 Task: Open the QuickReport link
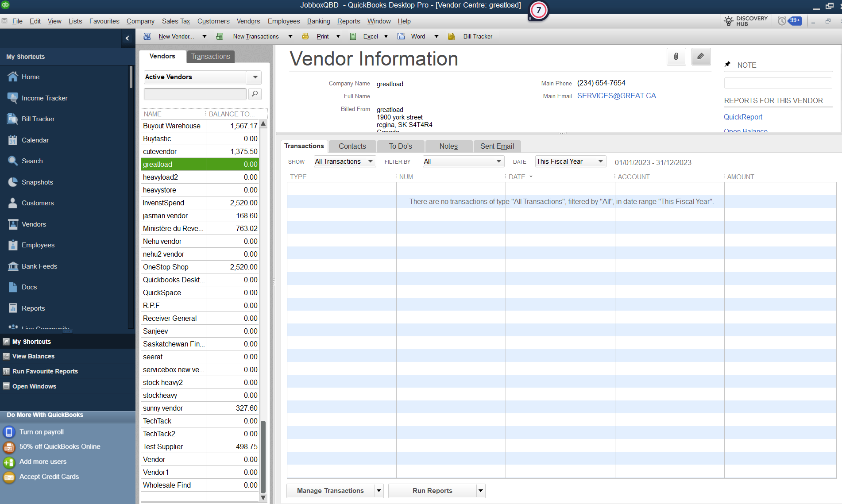click(x=743, y=117)
